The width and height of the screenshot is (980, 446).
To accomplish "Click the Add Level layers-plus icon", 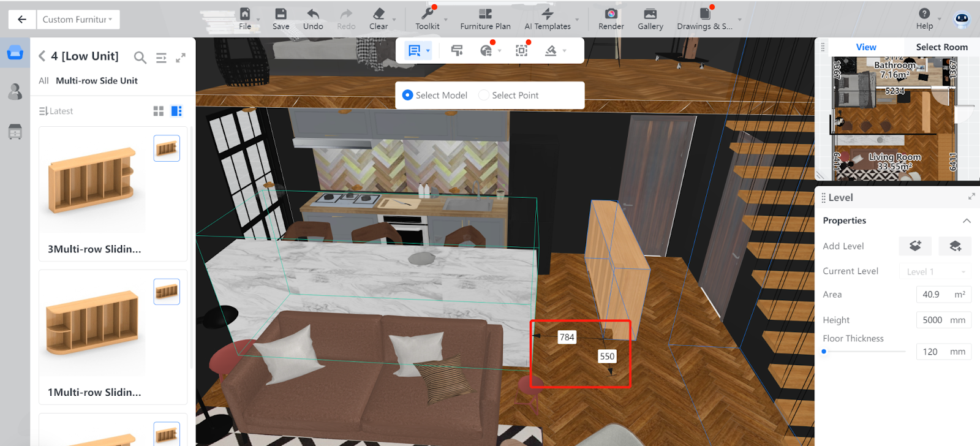I will point(915,246).
